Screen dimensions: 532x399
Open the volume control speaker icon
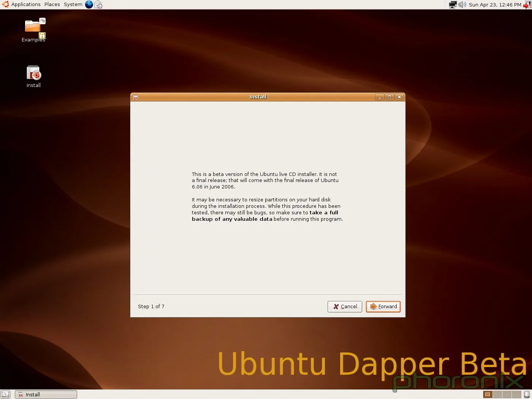tap(462, 5)
